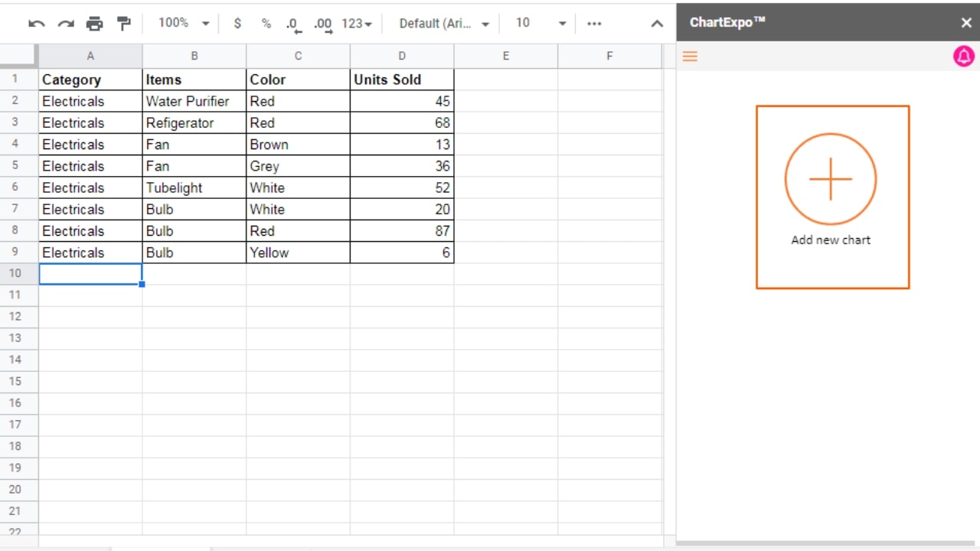Click the 'Grey' color cell

298,166
